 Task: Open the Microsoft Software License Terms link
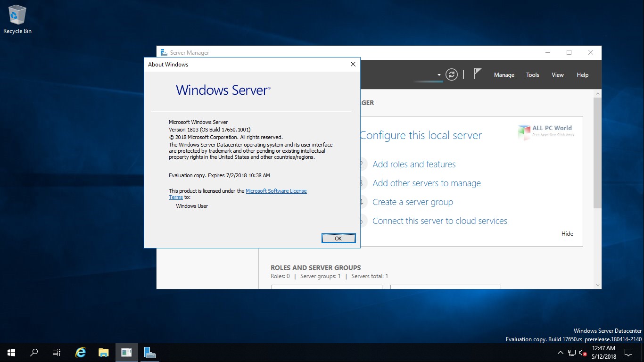coord(276,191)
